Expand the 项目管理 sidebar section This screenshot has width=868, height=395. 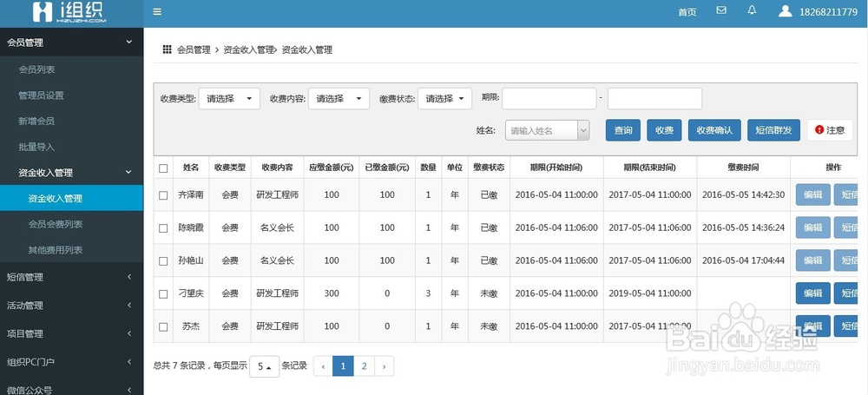(71, 333)
